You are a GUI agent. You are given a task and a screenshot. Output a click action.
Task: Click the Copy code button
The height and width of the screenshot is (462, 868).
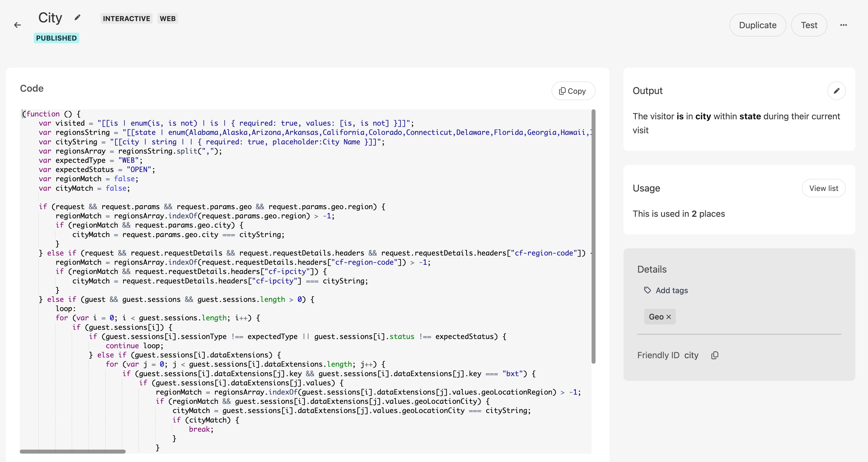click(x=573, y=91)
